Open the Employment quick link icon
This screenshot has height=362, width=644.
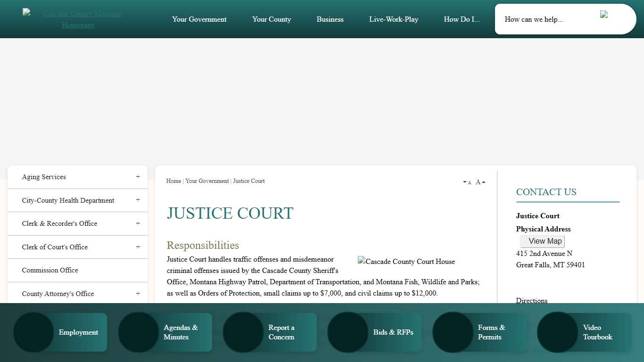[33, 332]
